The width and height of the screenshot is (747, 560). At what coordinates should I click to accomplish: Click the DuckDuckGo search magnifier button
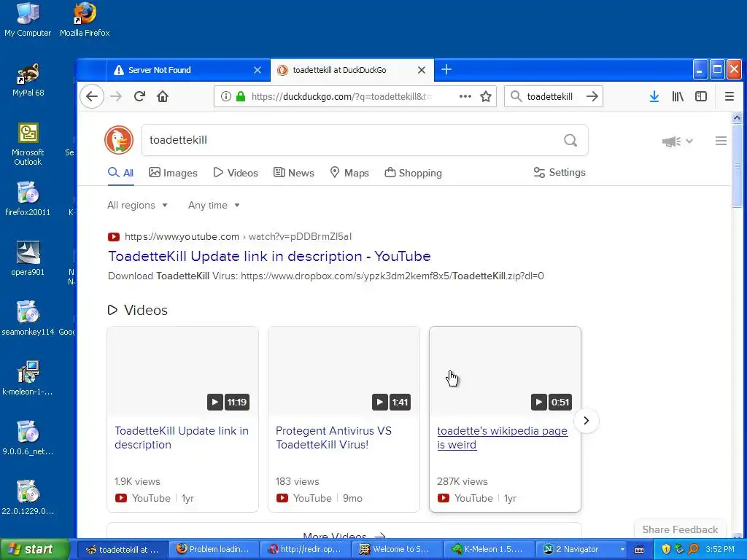pyautogui.click(x=570, y=140)
